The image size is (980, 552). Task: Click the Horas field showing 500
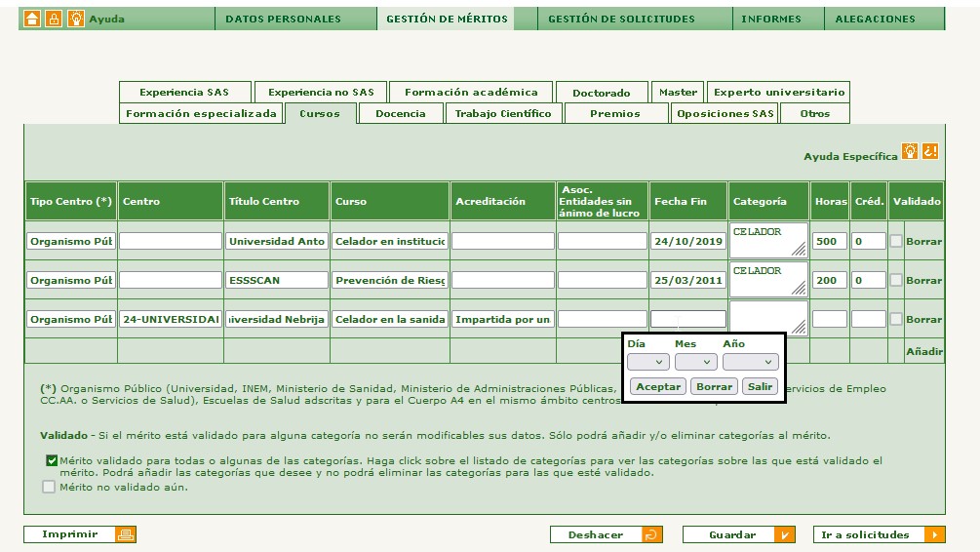(830, 241)
